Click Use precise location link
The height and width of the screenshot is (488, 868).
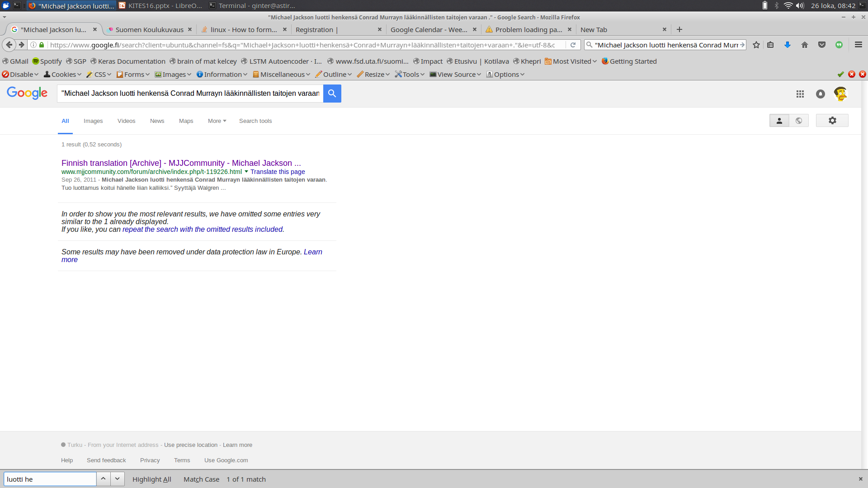click(x=191, y=445)
